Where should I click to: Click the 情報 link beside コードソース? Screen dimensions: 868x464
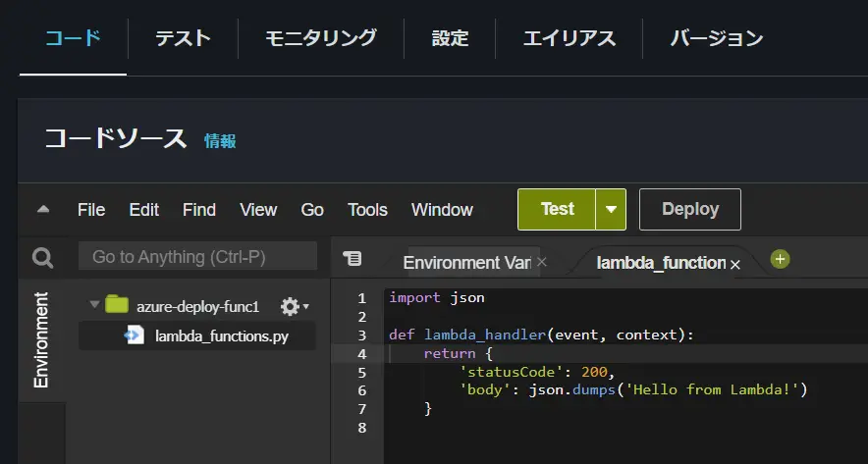pyautogui.click(x=220, y=141)
